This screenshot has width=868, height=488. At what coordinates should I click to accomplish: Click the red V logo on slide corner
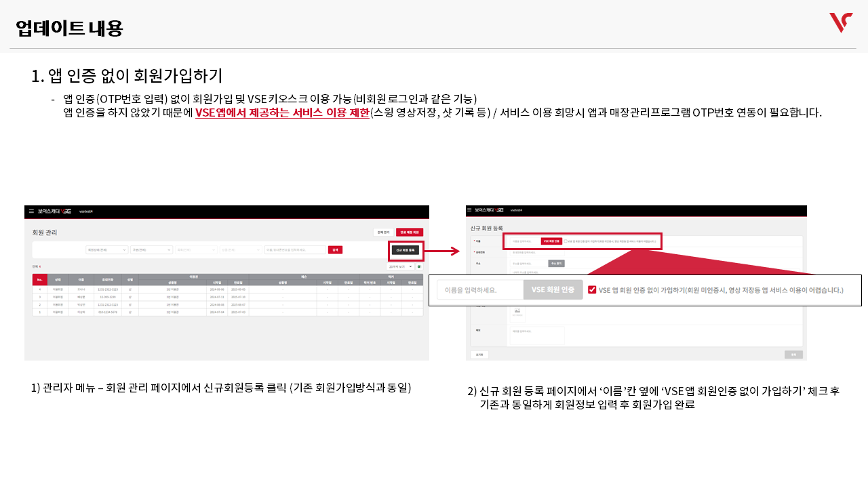[x=841, y=22]
